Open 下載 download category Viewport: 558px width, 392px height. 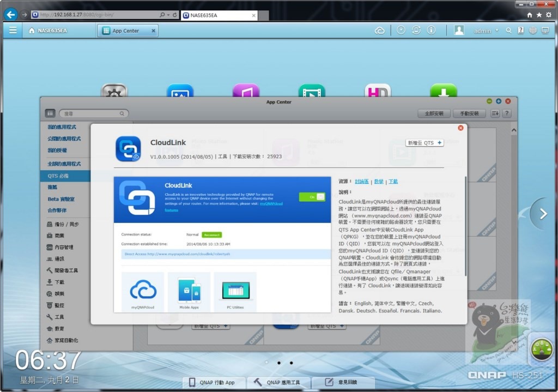point(56,282)
